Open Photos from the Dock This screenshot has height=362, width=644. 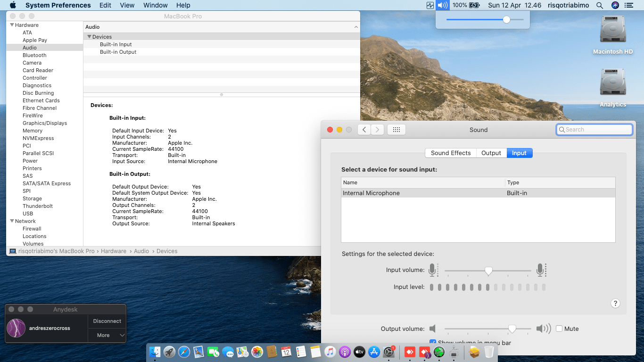coord(257,352)
